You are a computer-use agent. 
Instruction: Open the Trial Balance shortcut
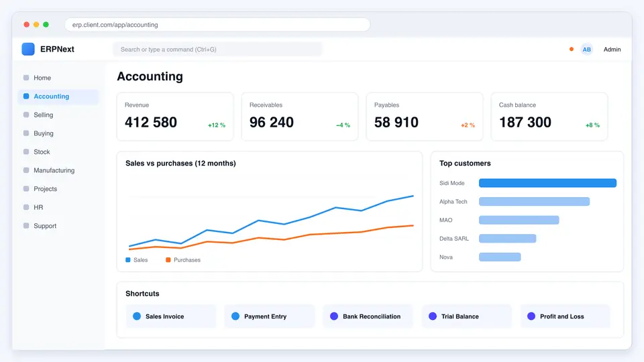click(x=467, y=316)
